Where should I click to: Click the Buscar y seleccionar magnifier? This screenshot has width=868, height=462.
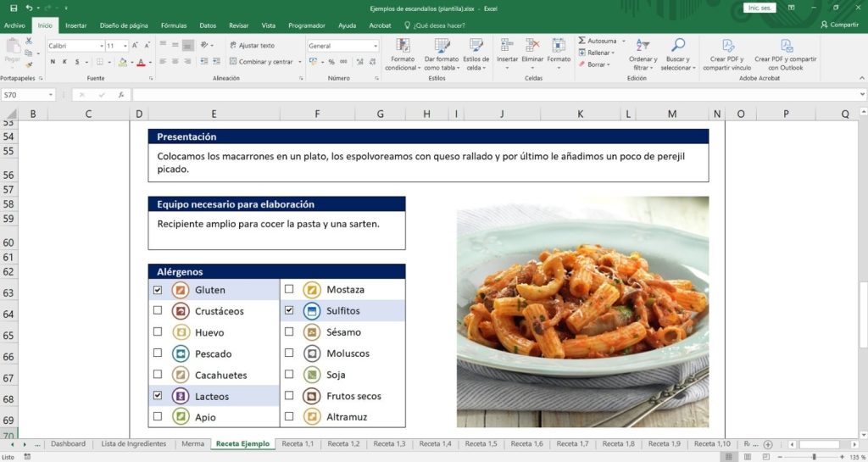[x=678, y=46]
